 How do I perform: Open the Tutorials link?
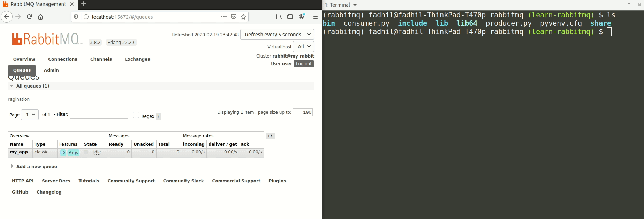click(x=89, y=181)
